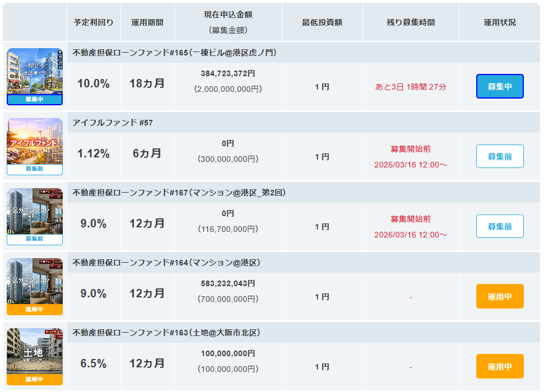544x392 pixels.
Task: Click the 土地 大阪市北区 fund thumbnail
Action: (35, 352)
